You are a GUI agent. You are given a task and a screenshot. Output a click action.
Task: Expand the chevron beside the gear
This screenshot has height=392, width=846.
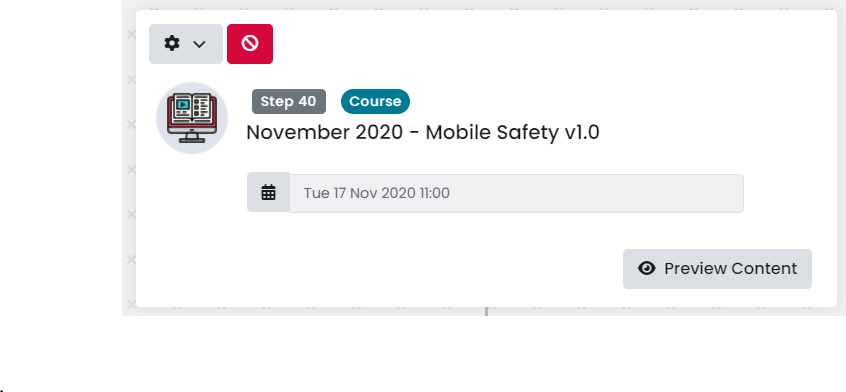tap(199, 44)
